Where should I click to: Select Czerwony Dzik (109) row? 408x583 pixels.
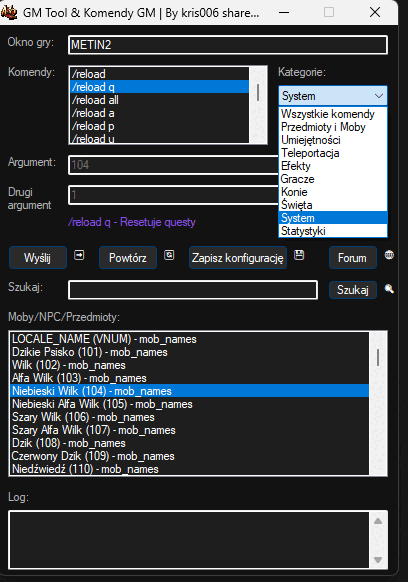pyautogui.click(x=190, y=456)
